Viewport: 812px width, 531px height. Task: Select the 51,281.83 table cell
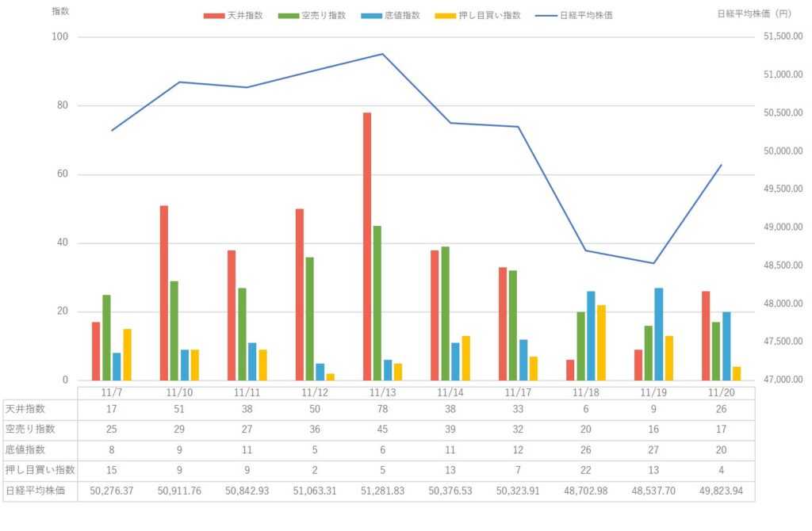coord(382,491)
